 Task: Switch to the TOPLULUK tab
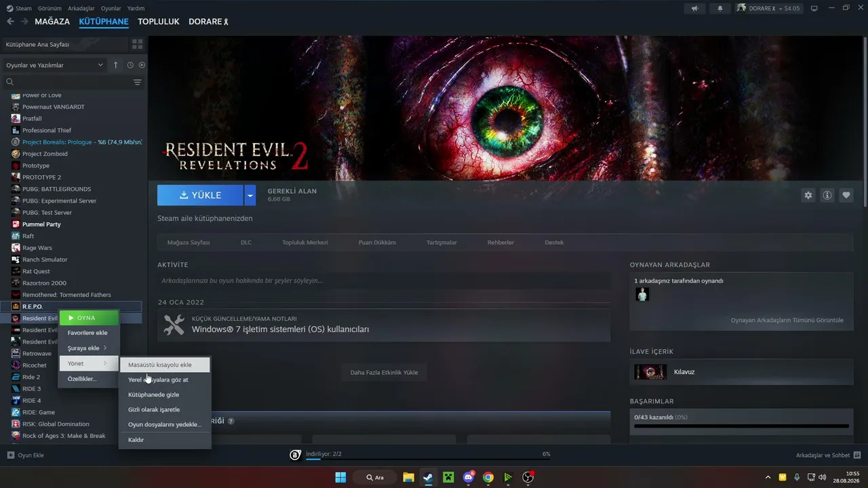pyautogui.click(x=159, y=22)
